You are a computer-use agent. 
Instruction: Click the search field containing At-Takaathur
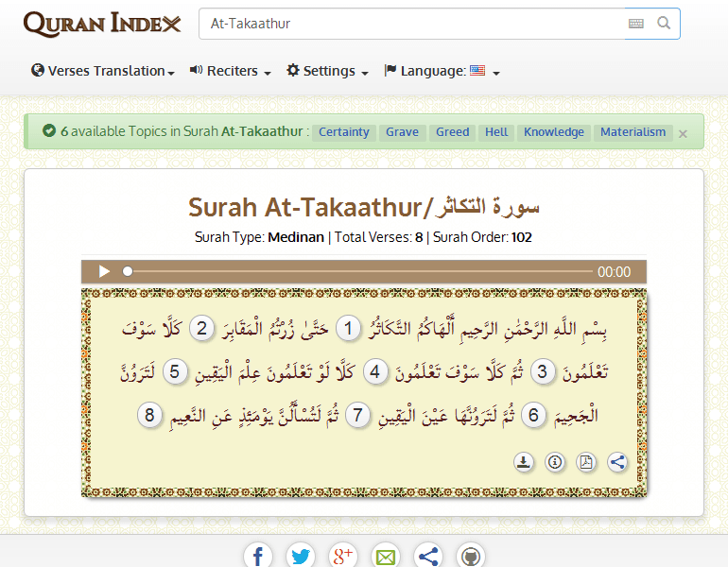[x=411, y=24]
